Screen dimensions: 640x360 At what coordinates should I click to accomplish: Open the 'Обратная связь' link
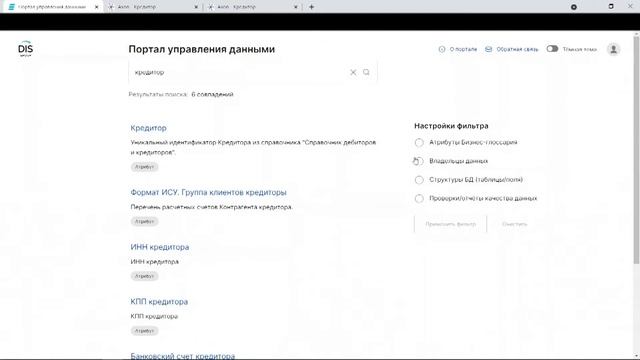point(517,49)
